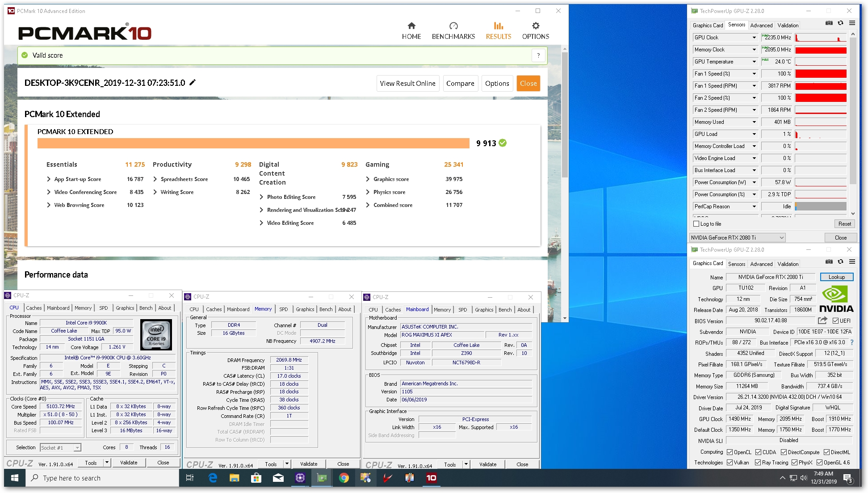Open the Windows Start menu
The width and height of the screenshot is (868, 493).
(x=14, y=478)
